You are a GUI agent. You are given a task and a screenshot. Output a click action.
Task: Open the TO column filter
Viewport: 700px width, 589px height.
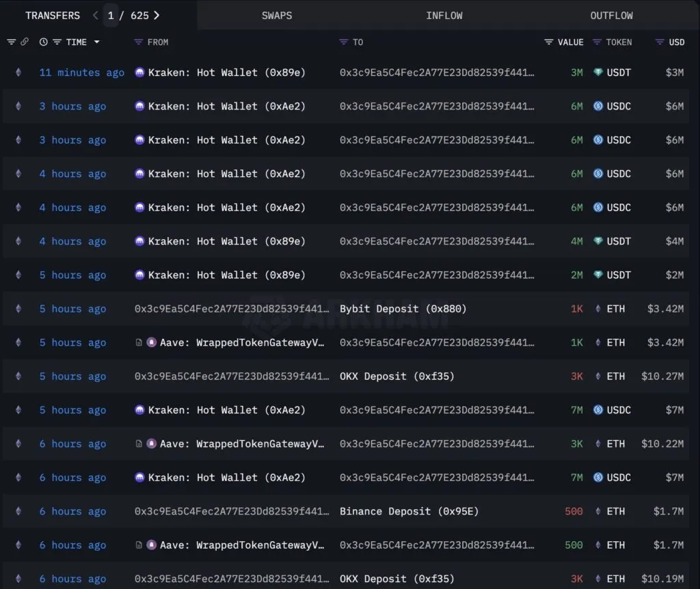click(x=343, y=42)
